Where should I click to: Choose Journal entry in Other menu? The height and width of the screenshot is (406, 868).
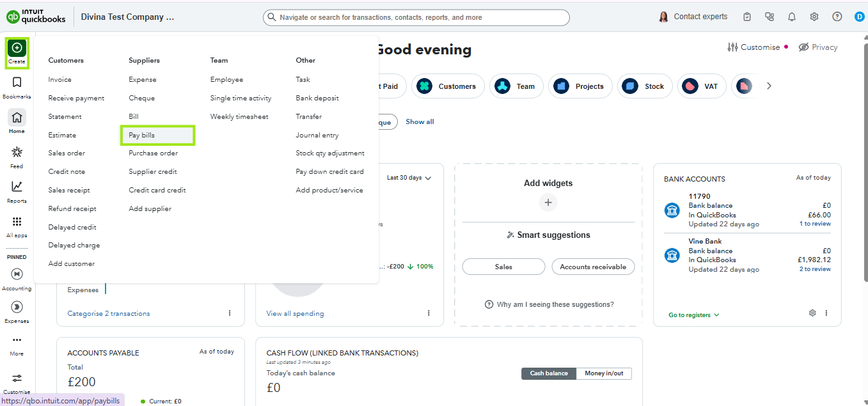[317, 135]
